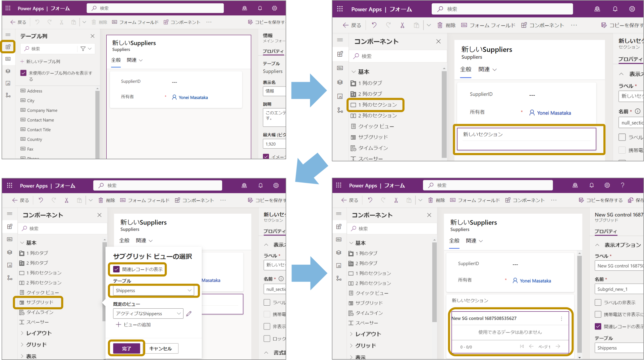Click ビューの追加 in subgrid dialog

pos(133,324)
